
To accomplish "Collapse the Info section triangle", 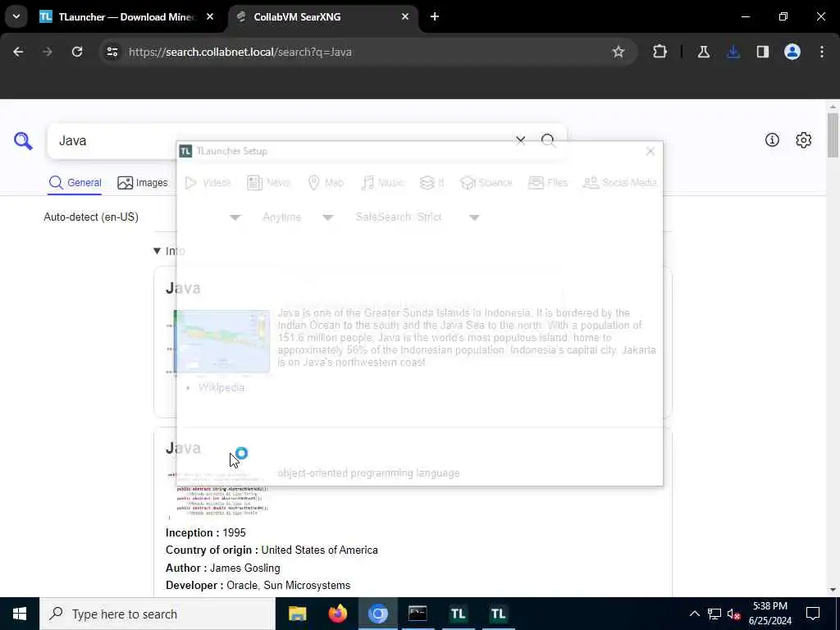I will point(157,251).
